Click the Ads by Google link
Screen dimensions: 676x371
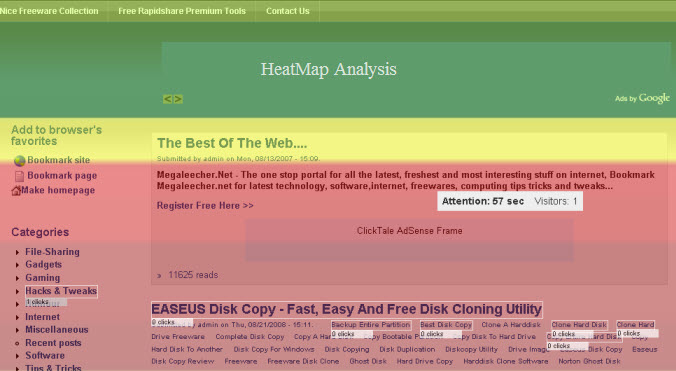[x=642, y=98]
